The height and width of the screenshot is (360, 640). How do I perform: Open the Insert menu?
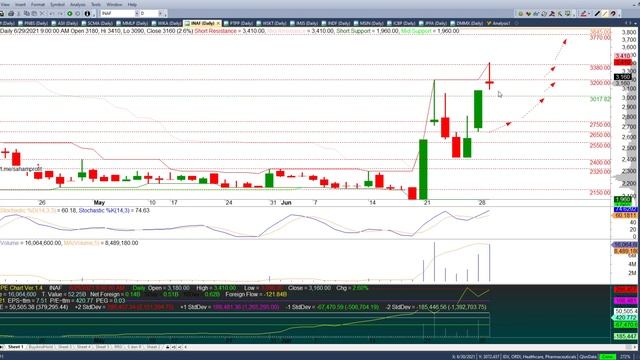coord(20,4)
